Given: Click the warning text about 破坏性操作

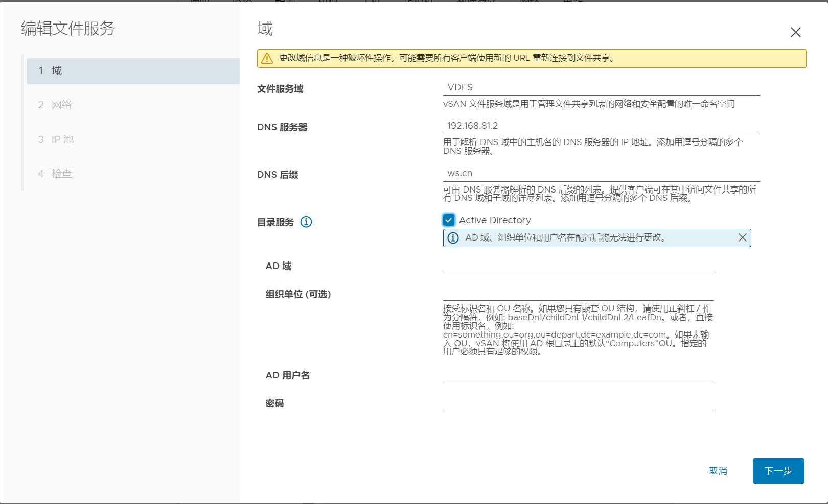Looking at the screenshot, I should pyautogui.click(x=447, y=58).
